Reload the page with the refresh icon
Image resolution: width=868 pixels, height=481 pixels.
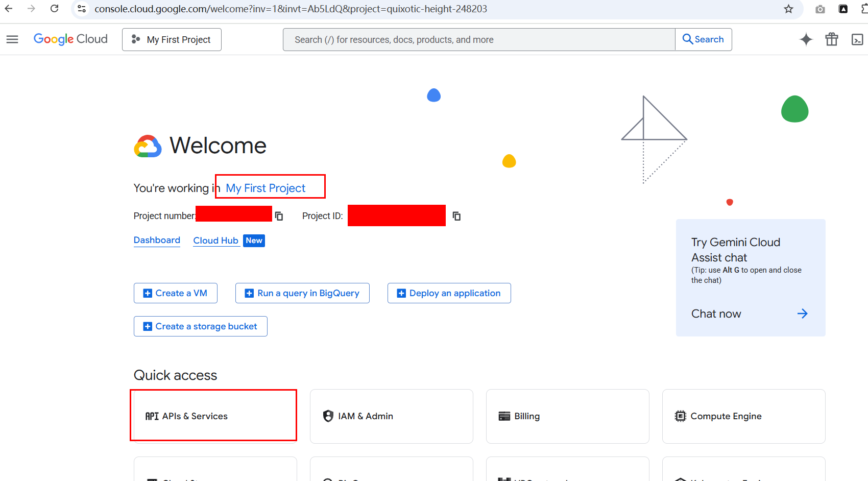pyautogui.click(x=55, y=9)
